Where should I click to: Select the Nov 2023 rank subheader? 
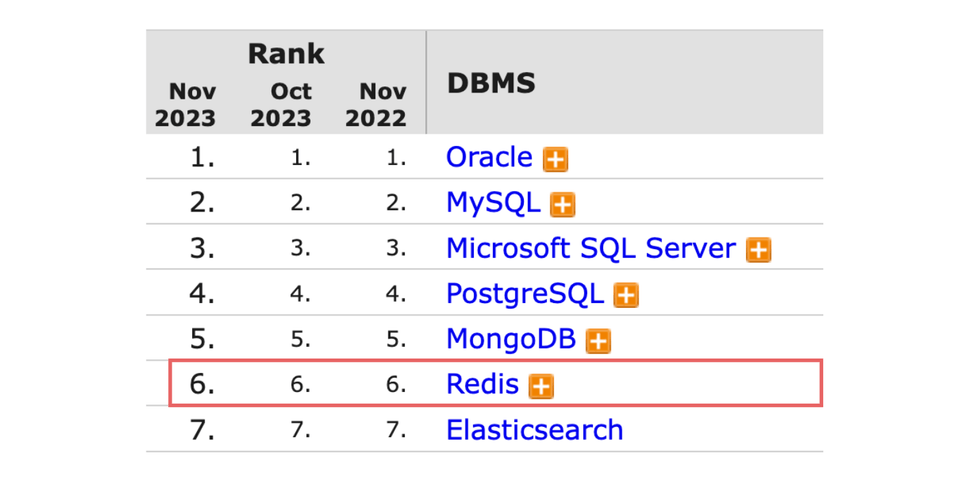(x=185, y=104)
